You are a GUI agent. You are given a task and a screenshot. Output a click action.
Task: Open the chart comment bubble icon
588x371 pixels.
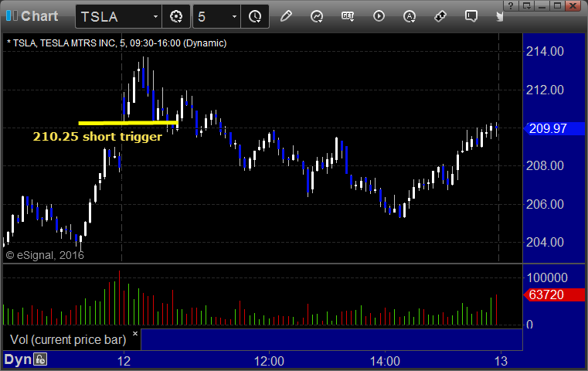click(471, 16)
